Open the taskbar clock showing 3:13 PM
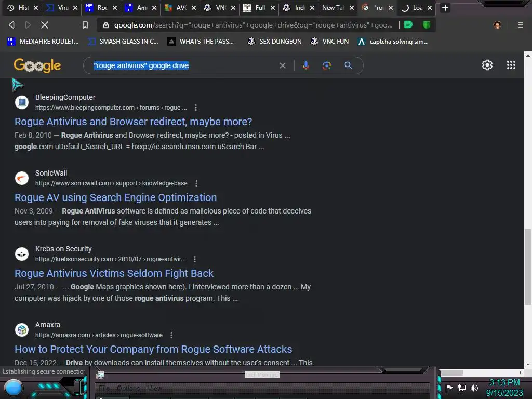The height and width of the screenshot is (399, 532). (x=504, y=388)
